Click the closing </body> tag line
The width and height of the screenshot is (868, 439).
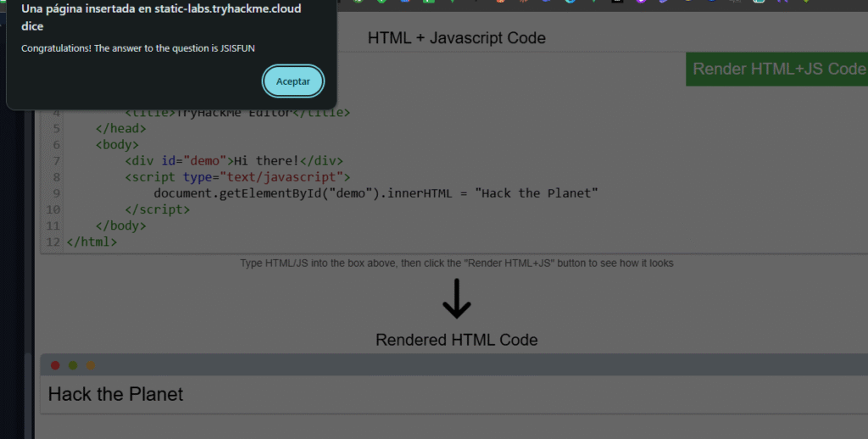click(x=121, y=225)
